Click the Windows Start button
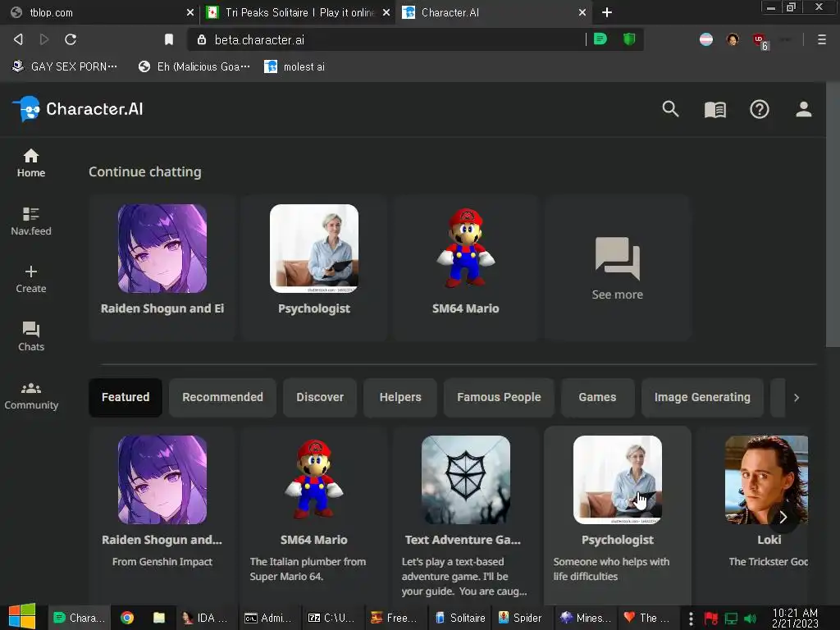 tap(22, 617)
